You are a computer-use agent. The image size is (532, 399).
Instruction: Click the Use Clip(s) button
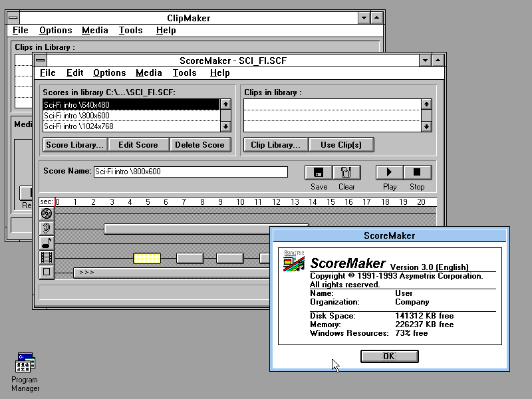click(341, 145)
